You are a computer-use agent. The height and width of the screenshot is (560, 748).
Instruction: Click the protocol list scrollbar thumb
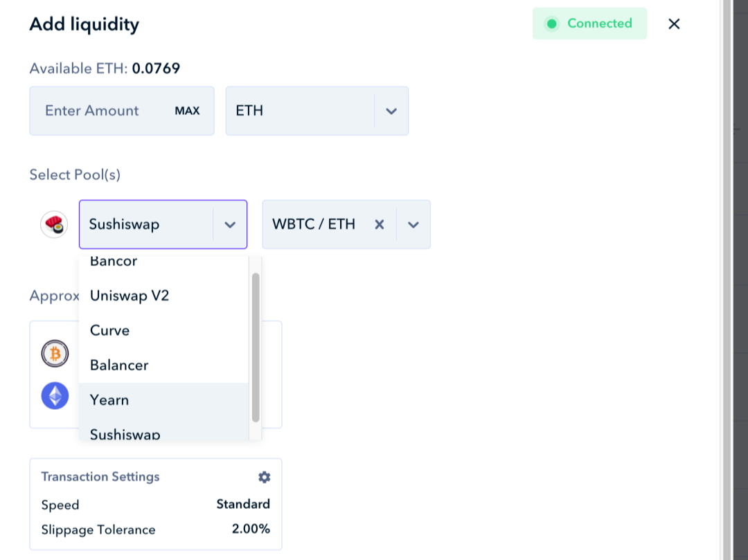256,346
